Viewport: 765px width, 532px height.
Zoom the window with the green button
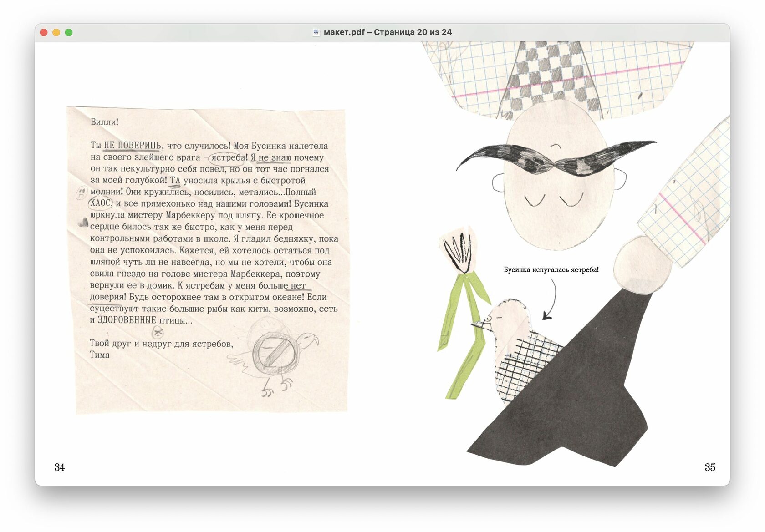(69, 32)
